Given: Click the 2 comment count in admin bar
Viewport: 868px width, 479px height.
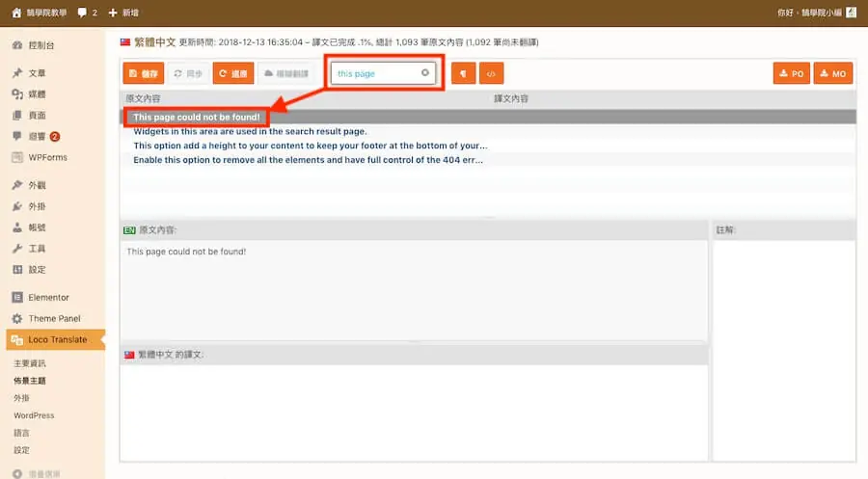Looking at the screenshot, I should (95, 13).
